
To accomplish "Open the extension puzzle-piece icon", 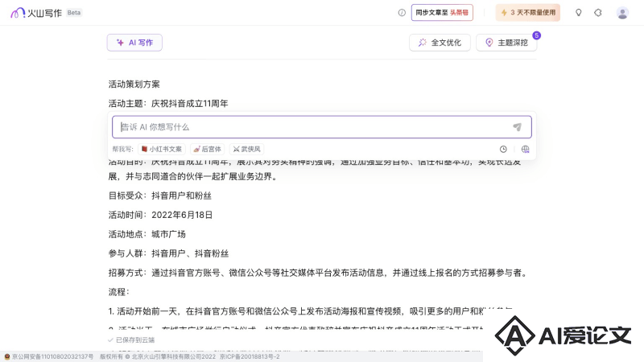I will click(x=598, y=13).
